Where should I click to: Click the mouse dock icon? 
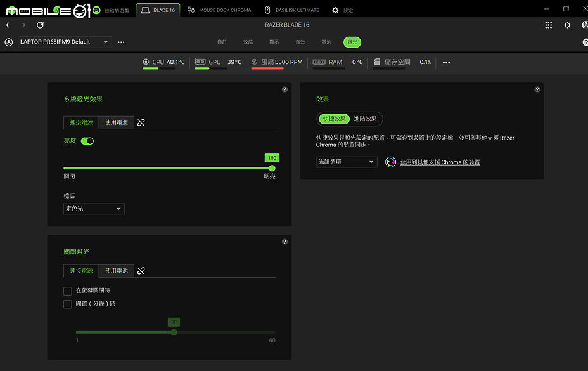click(x=191, y=10)
